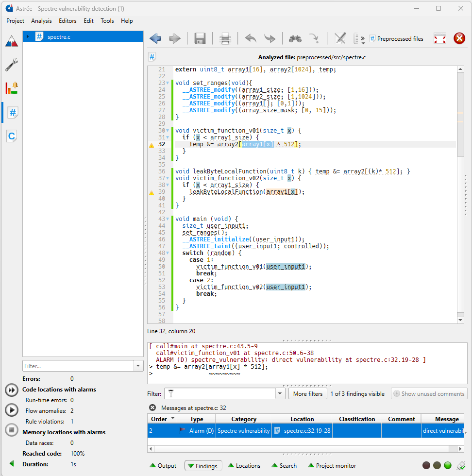Click spectre.c:32.19-28 location cell
Screen dimensions: 472x476
click(x=303, y=430)
